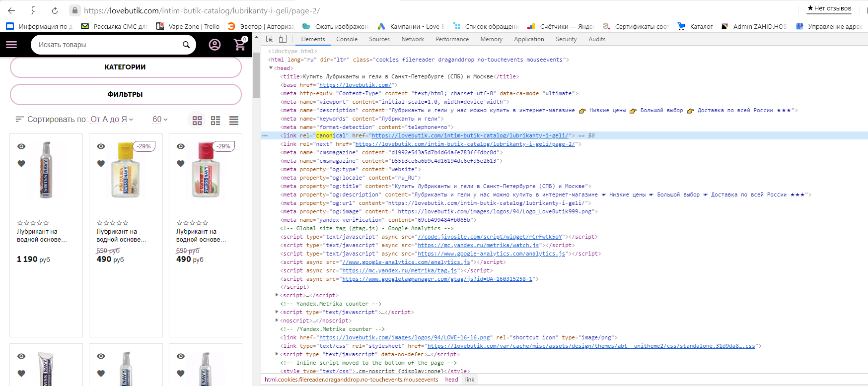The image size is (868, 386).
Task: Open the Security tab
Action: pos(566,39)
